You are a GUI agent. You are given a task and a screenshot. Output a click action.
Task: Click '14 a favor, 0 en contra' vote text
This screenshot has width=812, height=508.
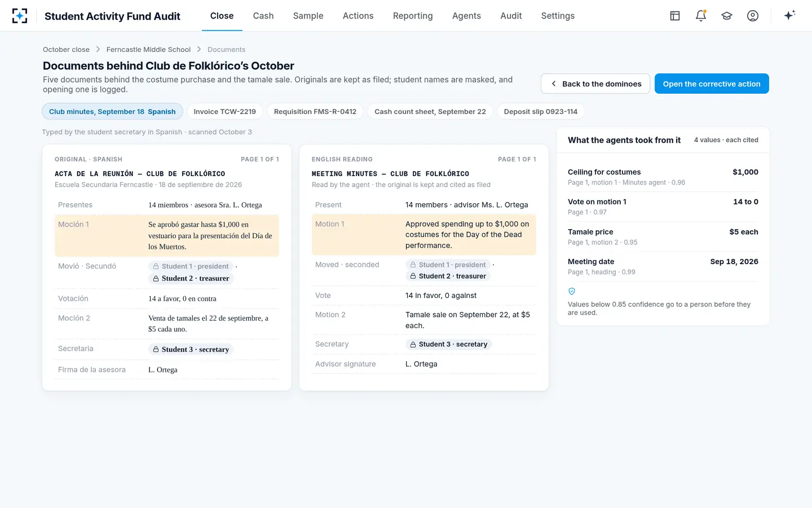pos(182,299)
